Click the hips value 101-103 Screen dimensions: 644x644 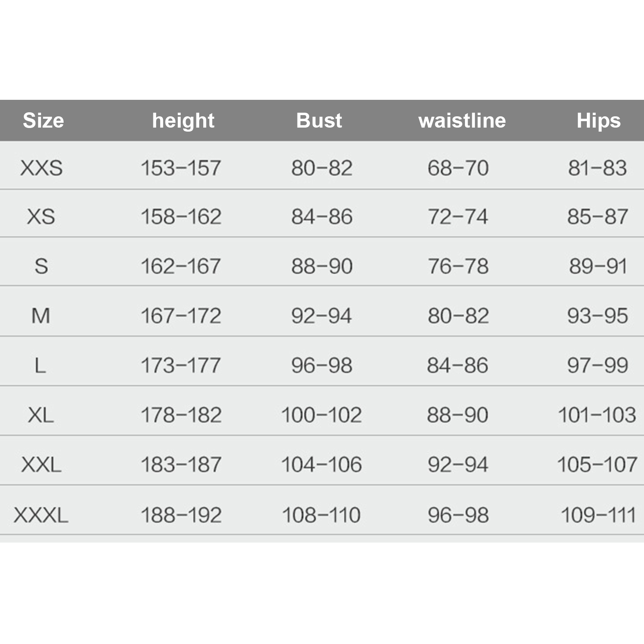click(x=597, y=415)
